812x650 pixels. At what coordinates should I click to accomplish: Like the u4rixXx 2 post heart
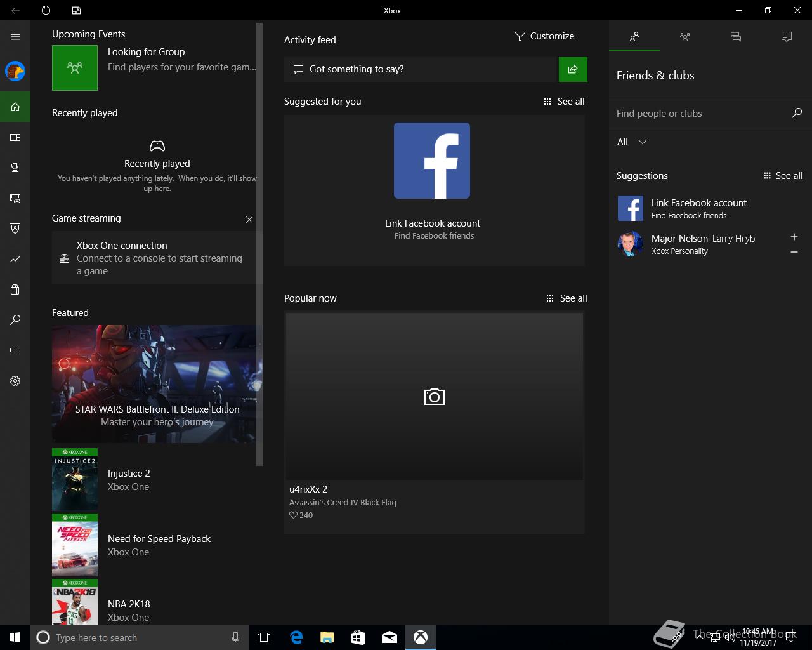(x=294, y=515)
